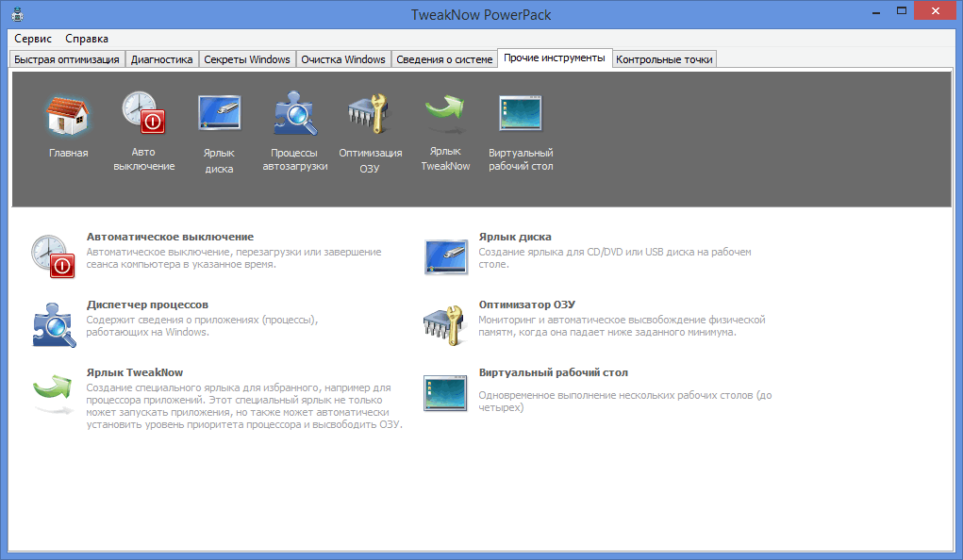Launch Процессы автозагрузки puzzle icon in toolbar

click(295, 113)
